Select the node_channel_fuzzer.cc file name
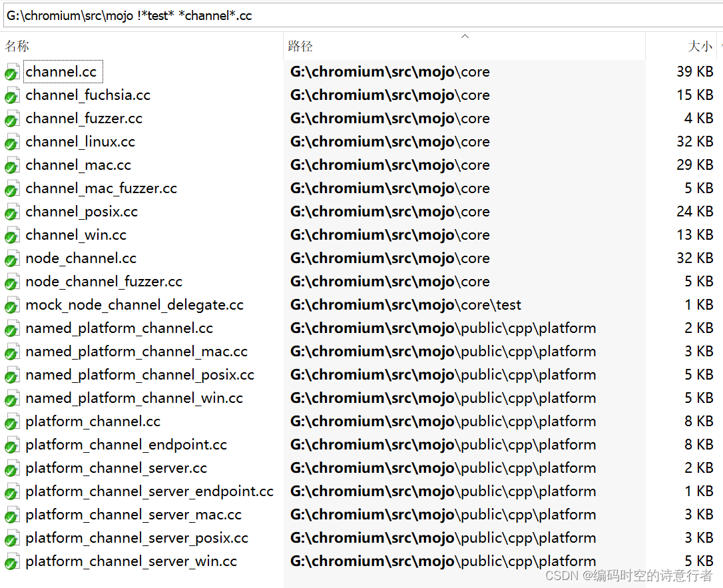The width and height of the screenshot is (723, 588). pyautogui.click(x=105, y=281)
